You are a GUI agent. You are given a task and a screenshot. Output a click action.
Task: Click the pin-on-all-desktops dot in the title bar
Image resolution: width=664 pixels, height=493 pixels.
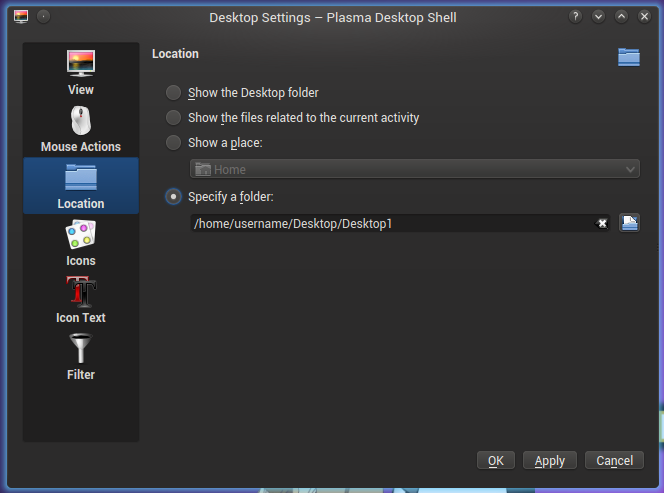[44, 17]
